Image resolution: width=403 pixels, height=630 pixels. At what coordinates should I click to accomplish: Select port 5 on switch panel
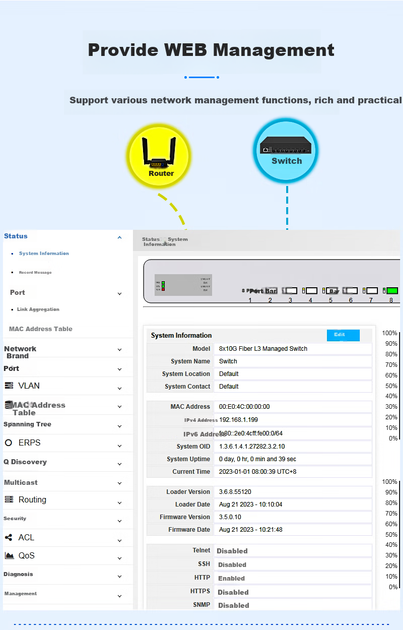click(331, 290)
